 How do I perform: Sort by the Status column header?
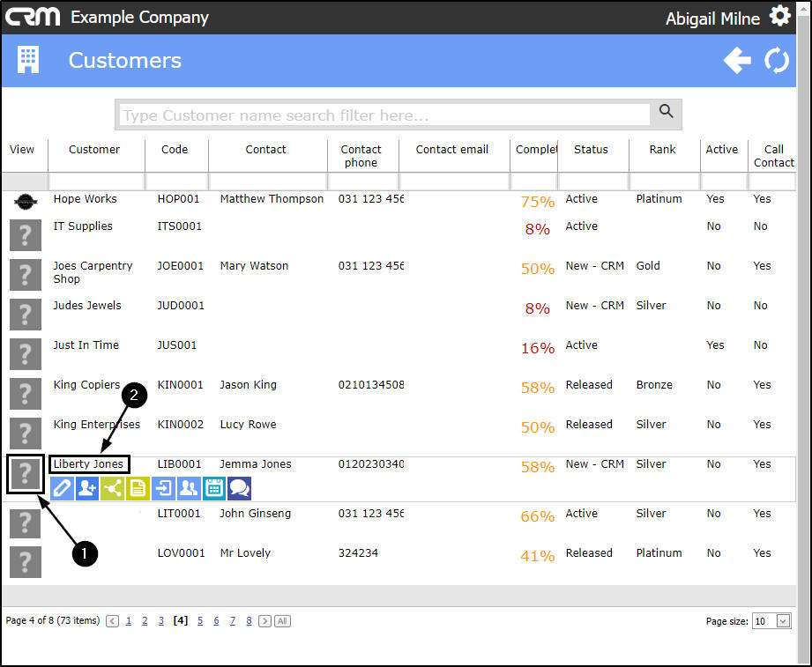591,150
